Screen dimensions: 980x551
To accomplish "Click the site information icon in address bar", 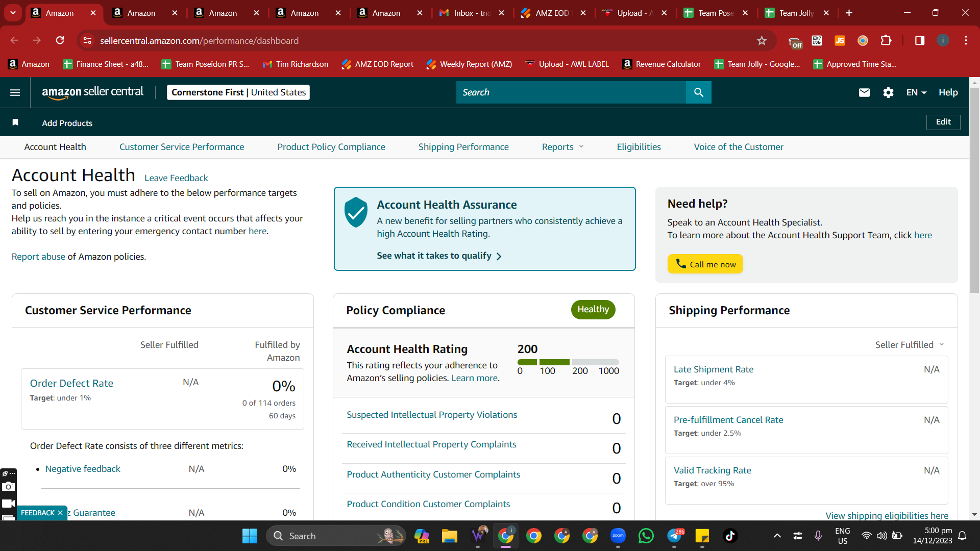I will pyautogui.click(x=87, y=40).
